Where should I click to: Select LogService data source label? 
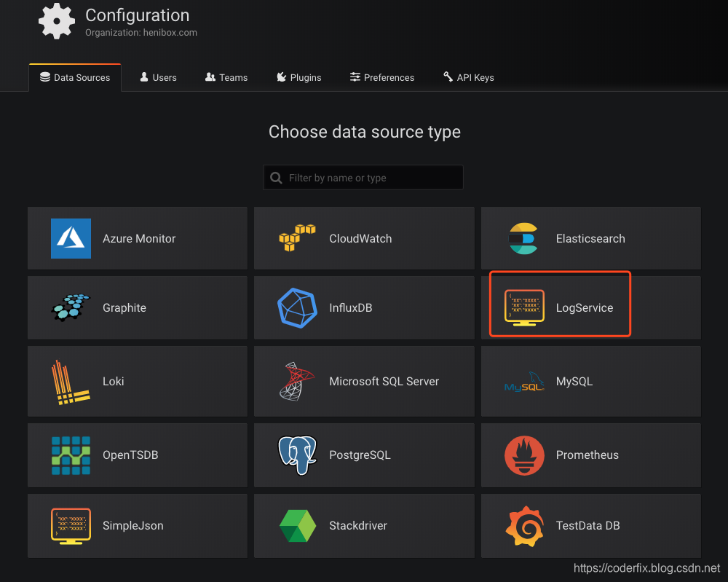pyautogui.click(x=584, y=308)
